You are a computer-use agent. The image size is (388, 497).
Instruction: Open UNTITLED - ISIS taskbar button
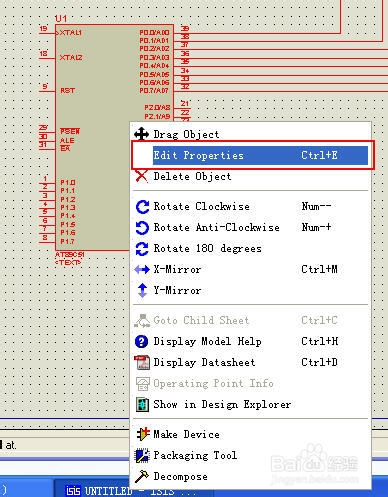click(133, 490)
